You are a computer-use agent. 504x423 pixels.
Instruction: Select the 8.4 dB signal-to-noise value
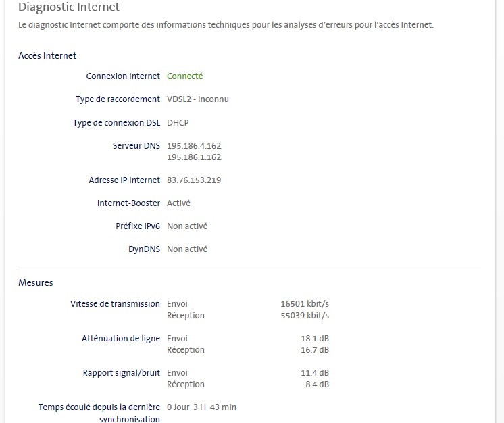click(x=317, y=384)
